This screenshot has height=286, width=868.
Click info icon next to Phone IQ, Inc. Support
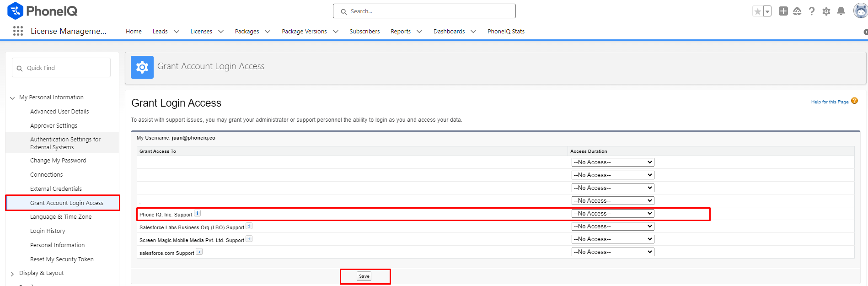point(197,213)
